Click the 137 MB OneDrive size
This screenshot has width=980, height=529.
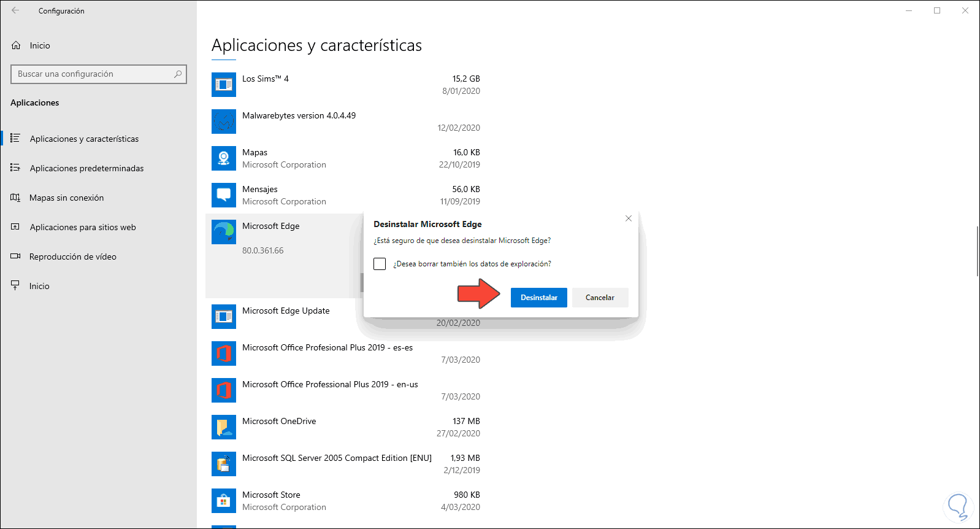[466, 421]
